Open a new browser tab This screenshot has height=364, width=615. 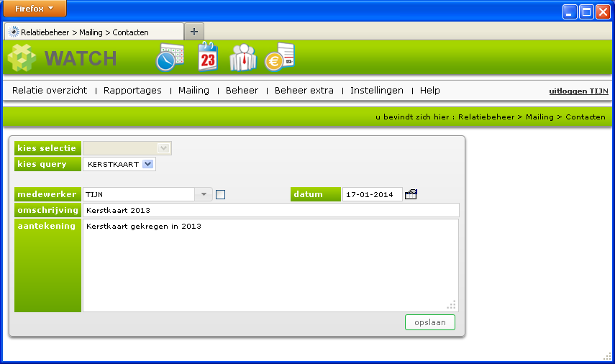(194, 32)
